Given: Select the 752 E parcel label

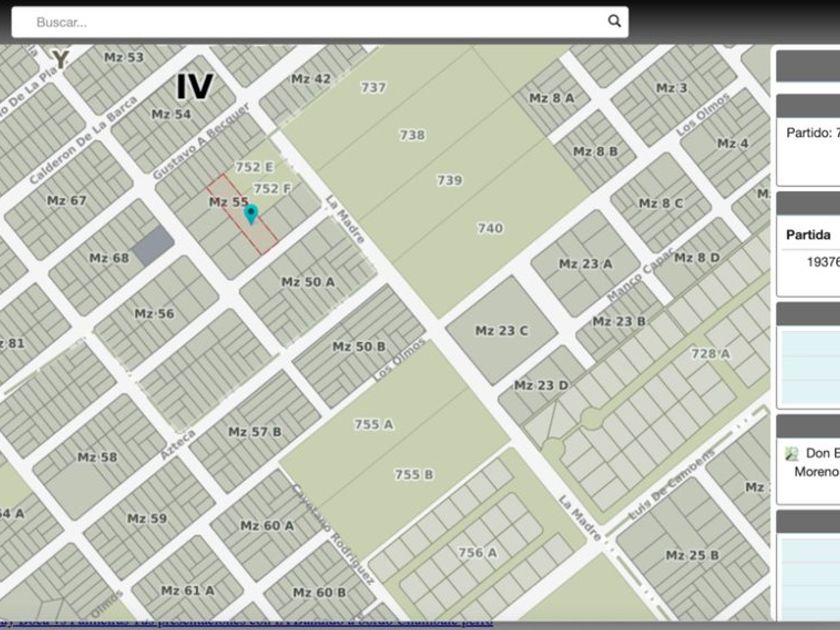Looking at the screenshot, I should (x=254, y=167).
